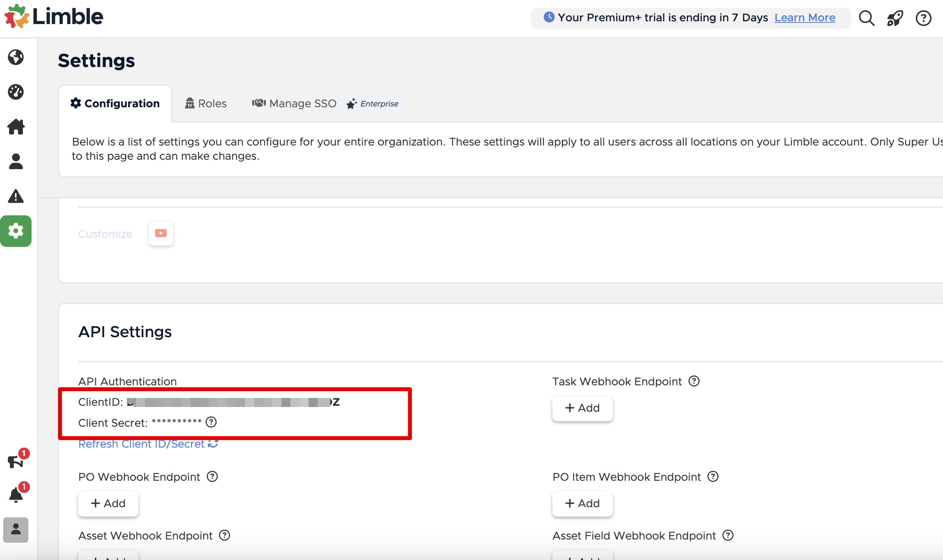Open the top-right help question icon

click(923, 18)
